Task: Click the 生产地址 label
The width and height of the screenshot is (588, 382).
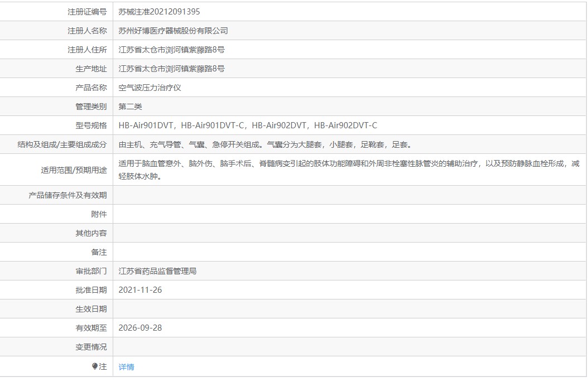Action: click(91, 69)
